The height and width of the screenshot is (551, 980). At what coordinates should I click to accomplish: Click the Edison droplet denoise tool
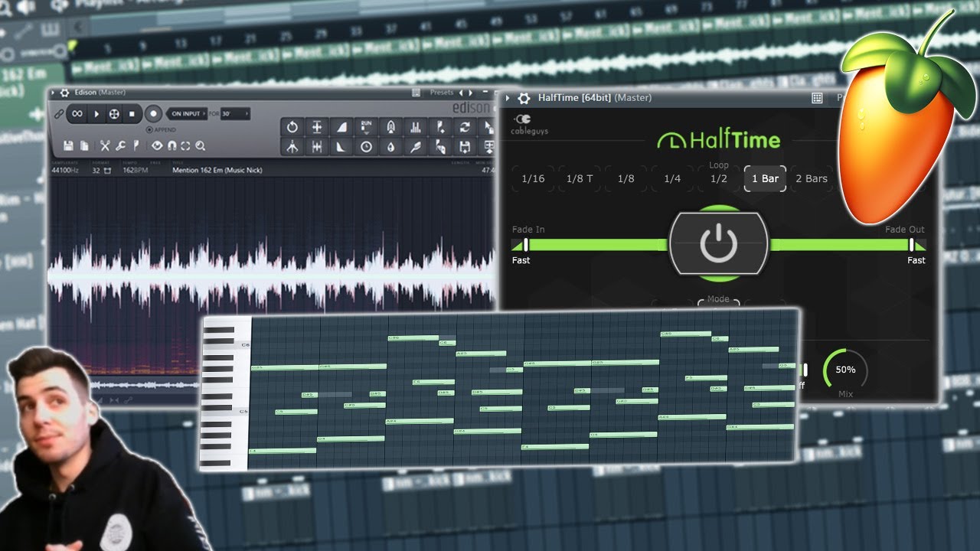(390, 147)
